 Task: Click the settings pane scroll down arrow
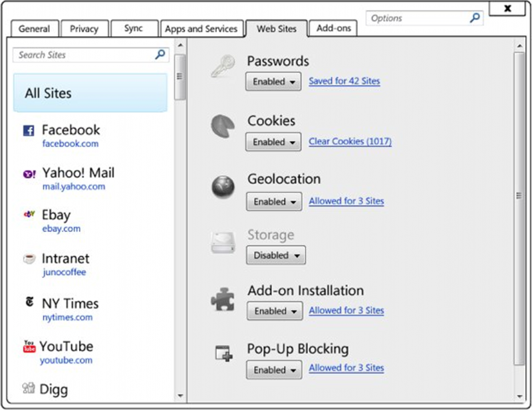(x=519, y=396)
